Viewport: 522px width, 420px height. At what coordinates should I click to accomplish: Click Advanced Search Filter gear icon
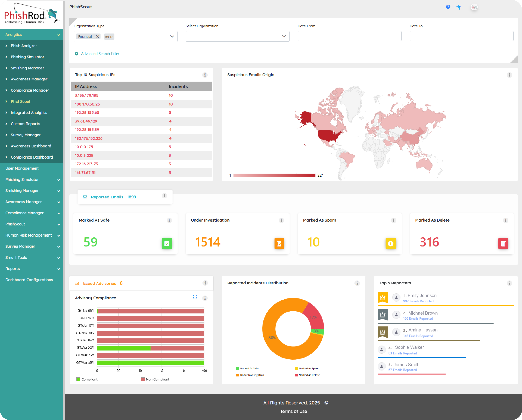click(x=77, y=54)
